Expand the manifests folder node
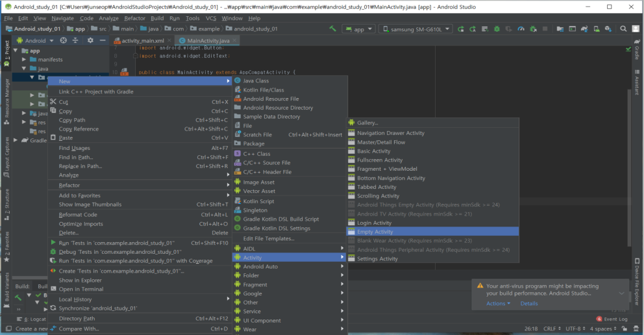Viewport: 644px width, 335px height. click(24, 60)
